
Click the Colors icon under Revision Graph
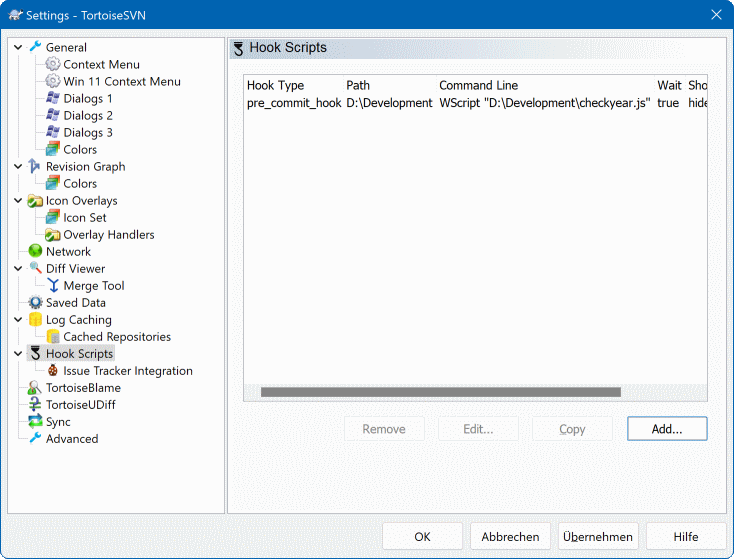pyautogui.click(x=52, y=183)
